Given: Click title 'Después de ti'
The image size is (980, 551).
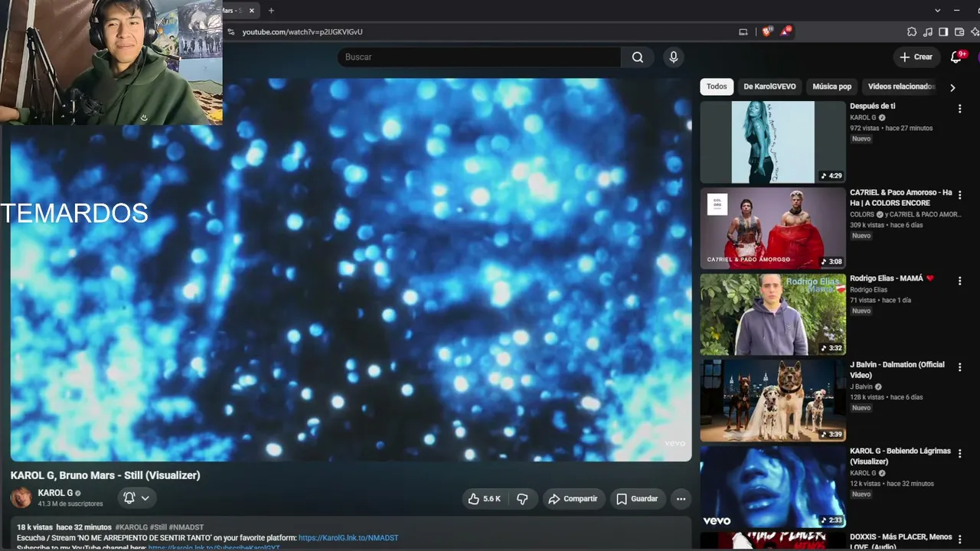Looking at the screenshot, I should pos(872,106).
